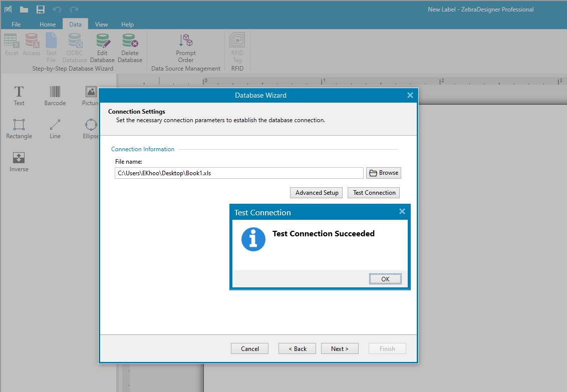Redo action with the redo arrow

tap(74, 10)
